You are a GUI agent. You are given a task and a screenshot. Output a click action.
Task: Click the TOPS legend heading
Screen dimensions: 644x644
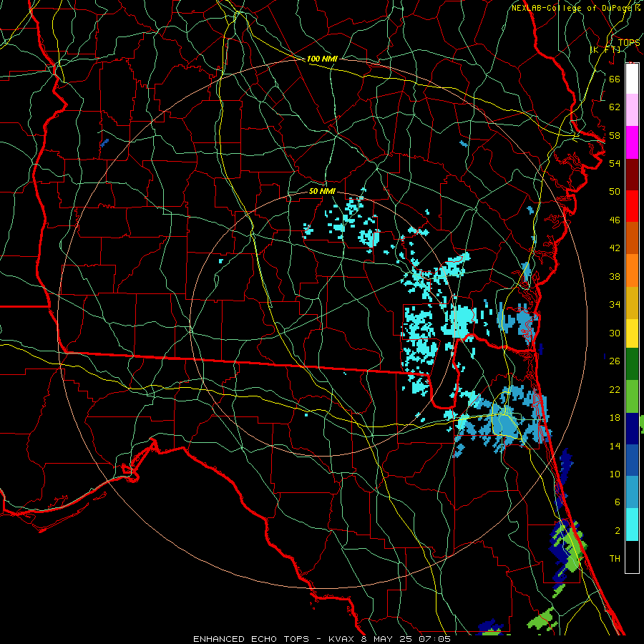coord(629,42)
